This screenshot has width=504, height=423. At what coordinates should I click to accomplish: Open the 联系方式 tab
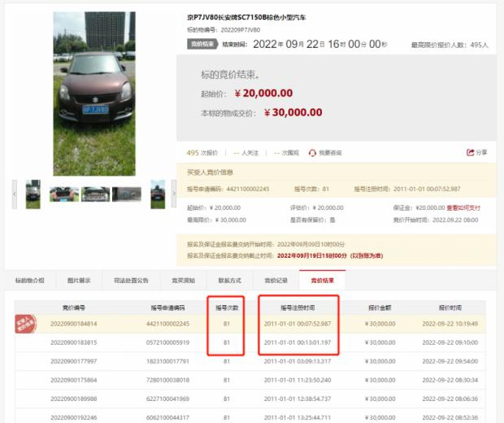coord(229,281)
